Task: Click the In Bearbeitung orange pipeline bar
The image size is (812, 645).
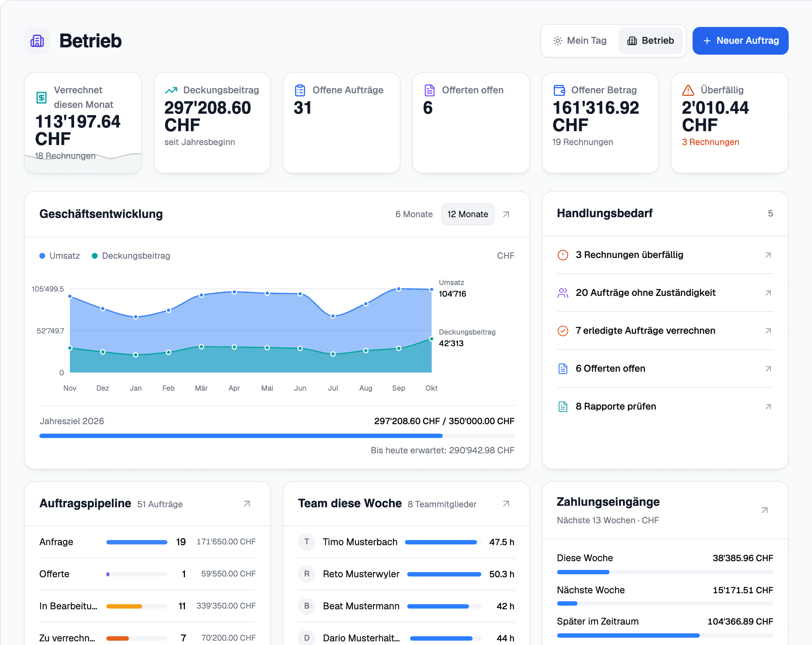Action: click(x=124, y=606)
